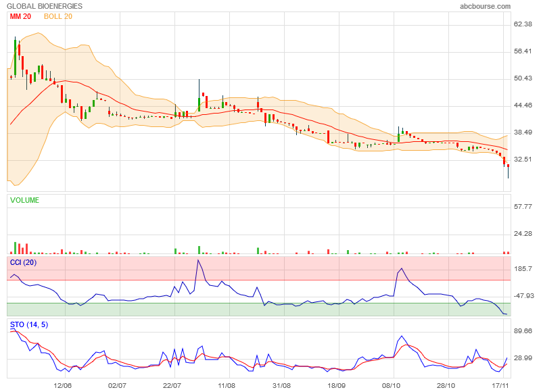This screenshot has height=392, width=541.
Task: Click the 28.99 stochastic axis value
Action: 523,358
